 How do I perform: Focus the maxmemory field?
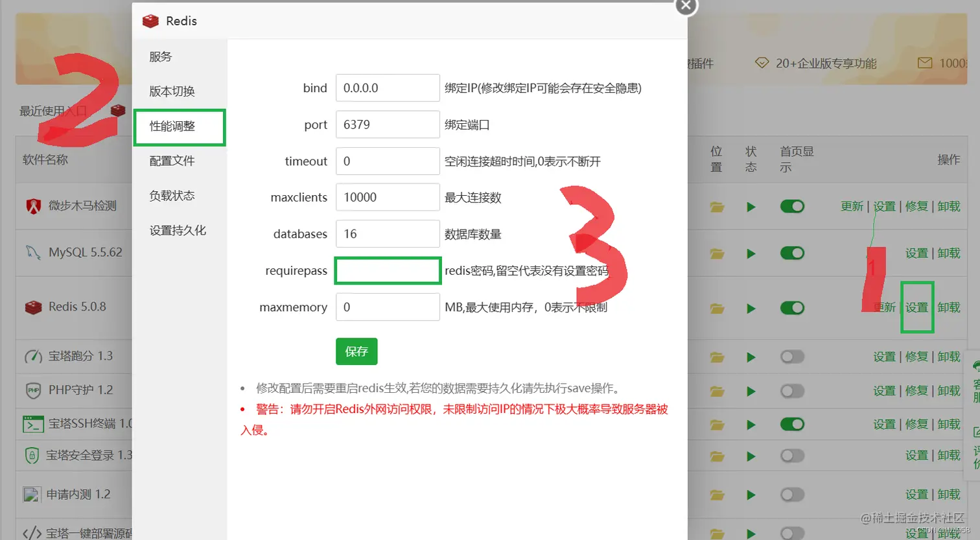point(388,307)
